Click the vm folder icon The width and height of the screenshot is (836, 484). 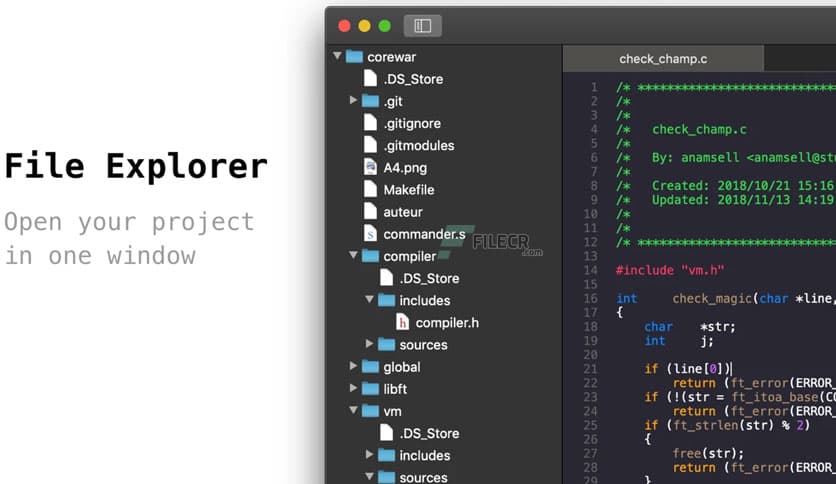tap(370, 411)
